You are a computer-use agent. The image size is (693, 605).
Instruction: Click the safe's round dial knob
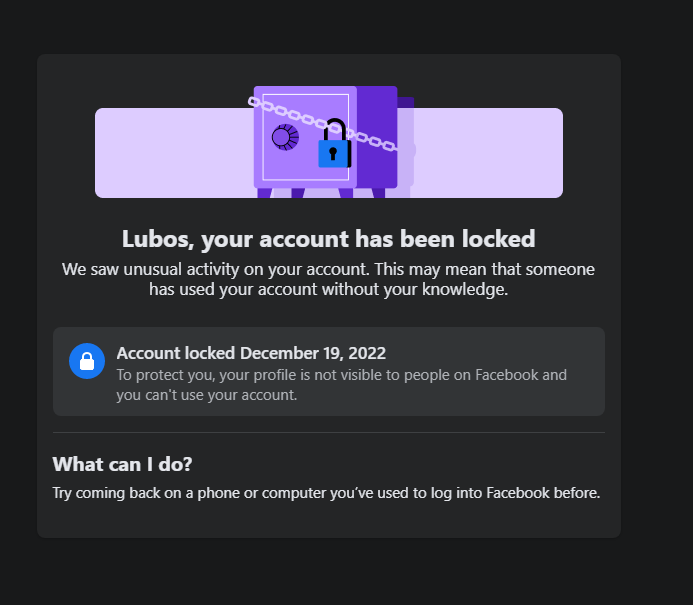[x=285, y=137]
